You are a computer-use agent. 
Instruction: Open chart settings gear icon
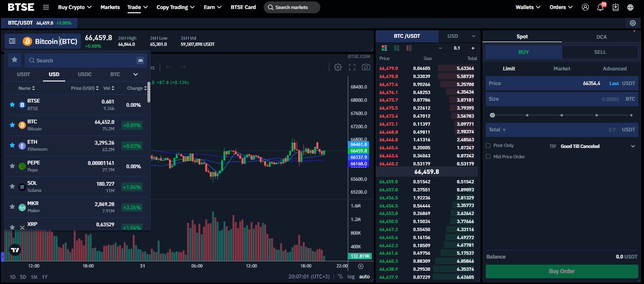click(x=337, y=67)
